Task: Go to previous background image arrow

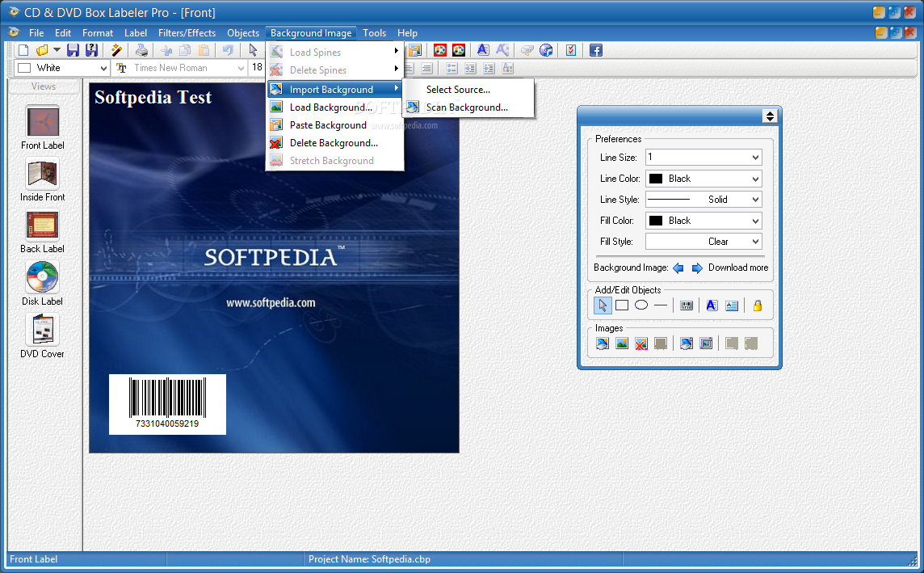Action: 678,268
